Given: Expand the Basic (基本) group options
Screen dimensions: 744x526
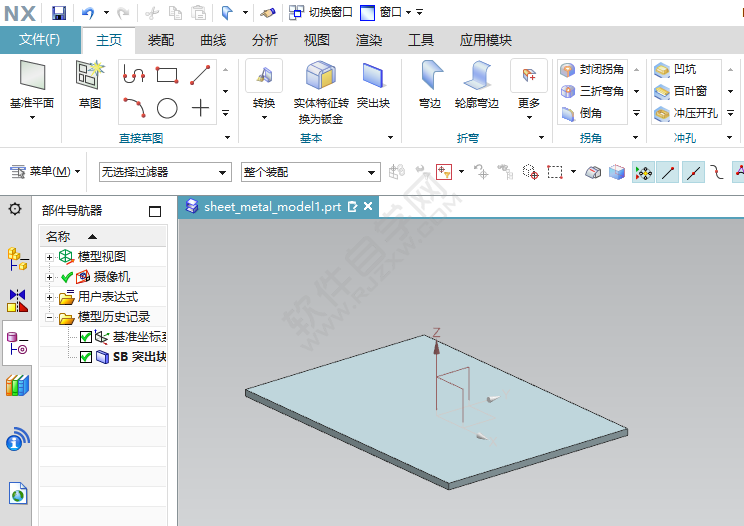Looking at the screenshot, I should pos(391,138).
